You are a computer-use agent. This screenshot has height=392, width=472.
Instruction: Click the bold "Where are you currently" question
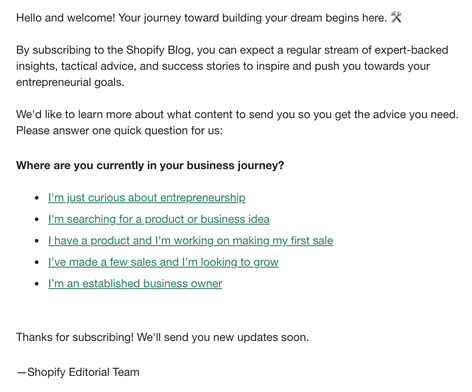point(150,166)
